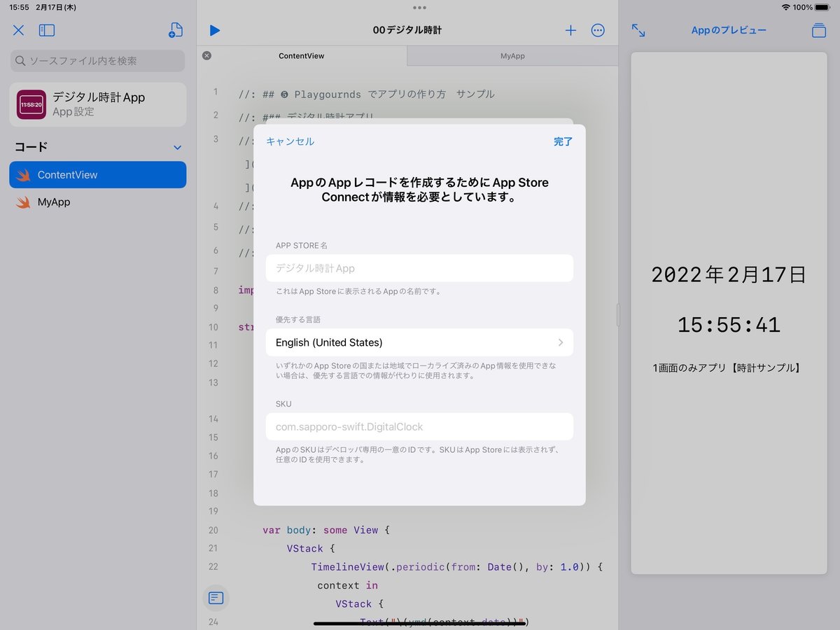This screenshot has width=840, height=630.
Task: Open the documentation panel icon at bottom of editor
Action: click(216, 598)
